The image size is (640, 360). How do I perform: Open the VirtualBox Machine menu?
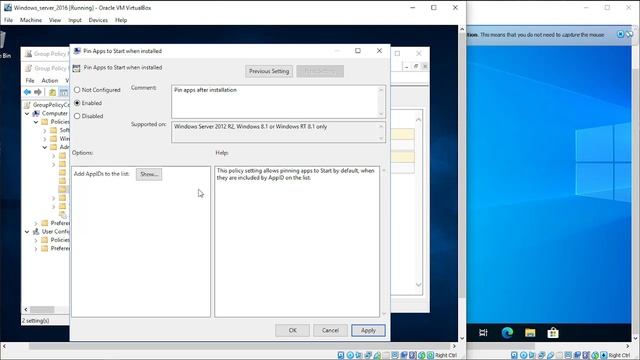(x=31, y=20)
